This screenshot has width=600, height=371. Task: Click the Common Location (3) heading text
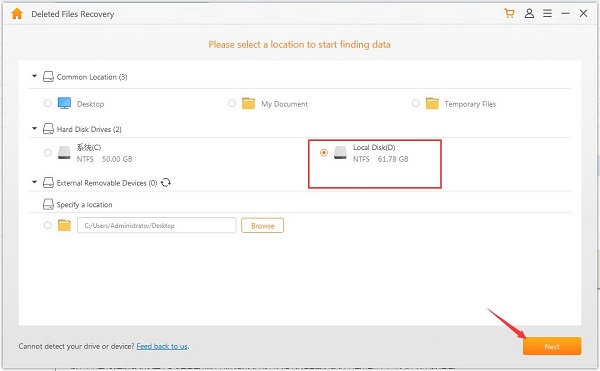[92, 77]
